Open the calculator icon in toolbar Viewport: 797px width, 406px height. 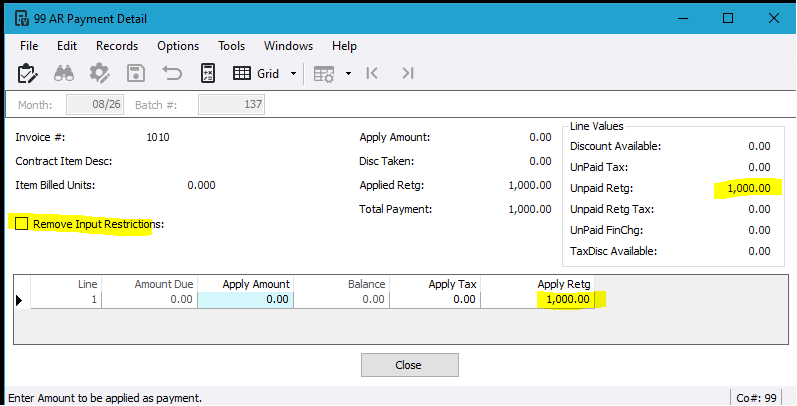(208, 74)
